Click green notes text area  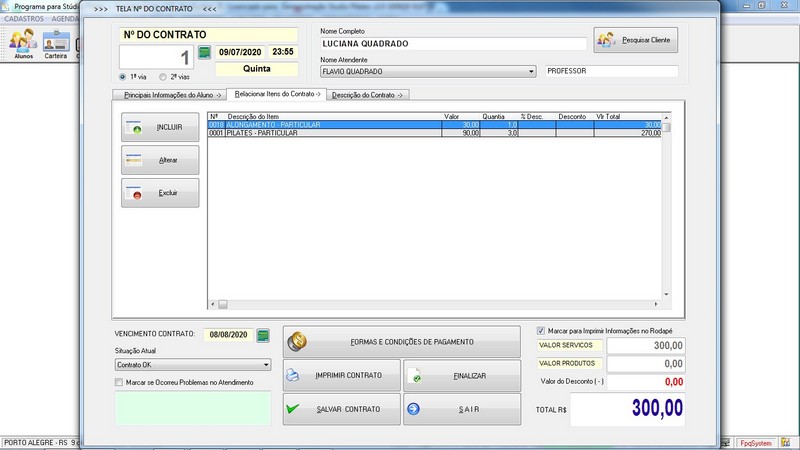pos(193,408)
